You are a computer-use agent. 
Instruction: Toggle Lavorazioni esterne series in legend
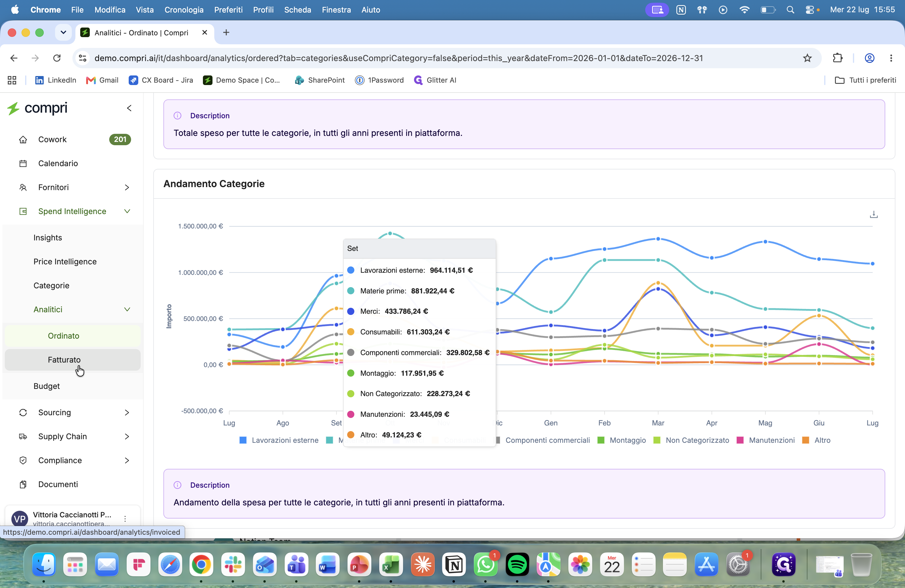279,440
